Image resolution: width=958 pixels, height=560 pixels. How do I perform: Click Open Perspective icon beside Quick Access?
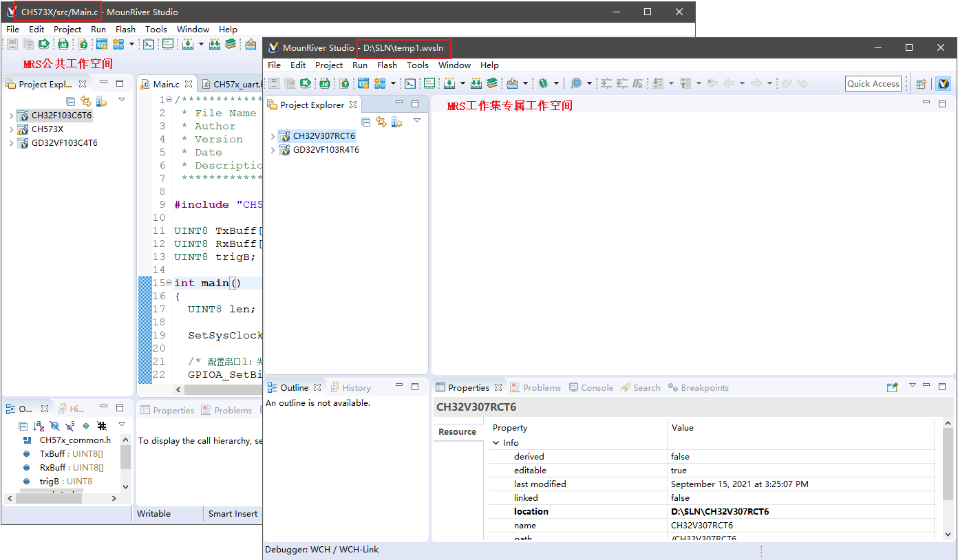(x=922, y=84)
